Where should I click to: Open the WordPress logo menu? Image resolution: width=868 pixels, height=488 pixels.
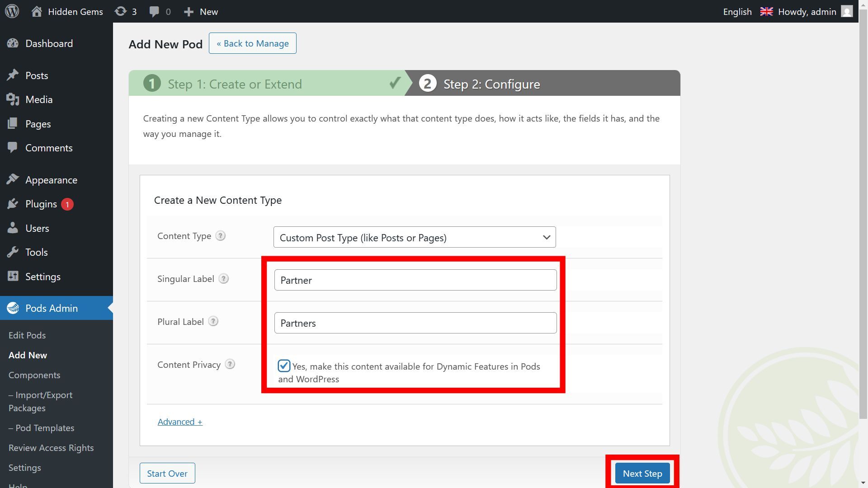tap(12, 11)
